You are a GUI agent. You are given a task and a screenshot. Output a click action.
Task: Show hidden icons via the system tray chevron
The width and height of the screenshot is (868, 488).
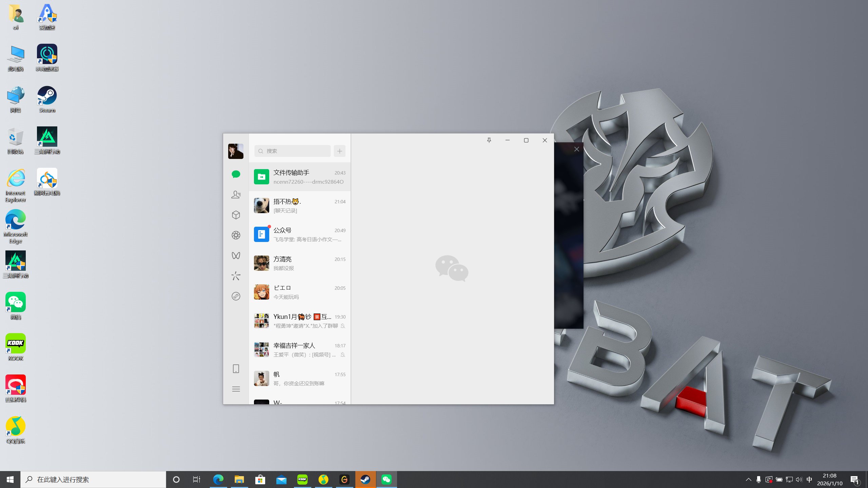[749, 480]
